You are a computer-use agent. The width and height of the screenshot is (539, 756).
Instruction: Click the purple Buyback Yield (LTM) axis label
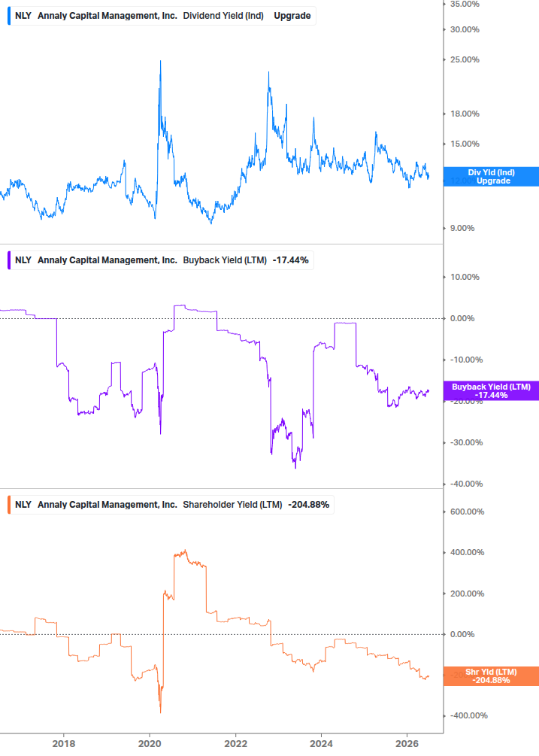click(491, 391)
